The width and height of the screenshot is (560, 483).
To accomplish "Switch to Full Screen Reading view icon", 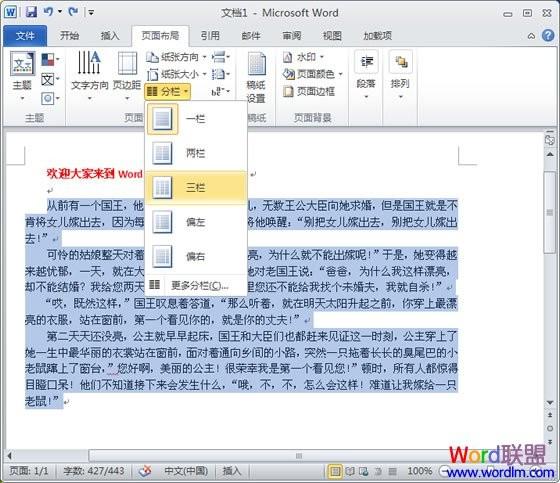I will pos(350,472).
